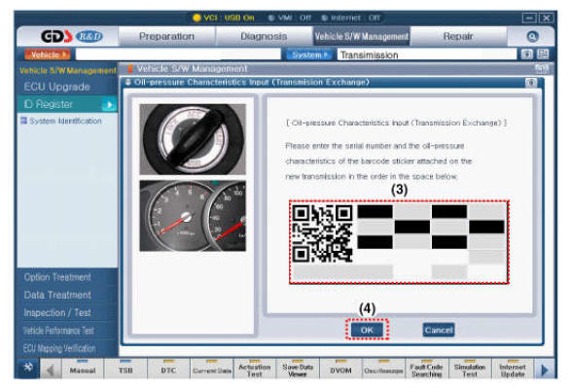The width and height of the screenshot is (571, 392).
Task: Click the GDS R&D logo
Action: pyautogui.click(x=71, y=36)
